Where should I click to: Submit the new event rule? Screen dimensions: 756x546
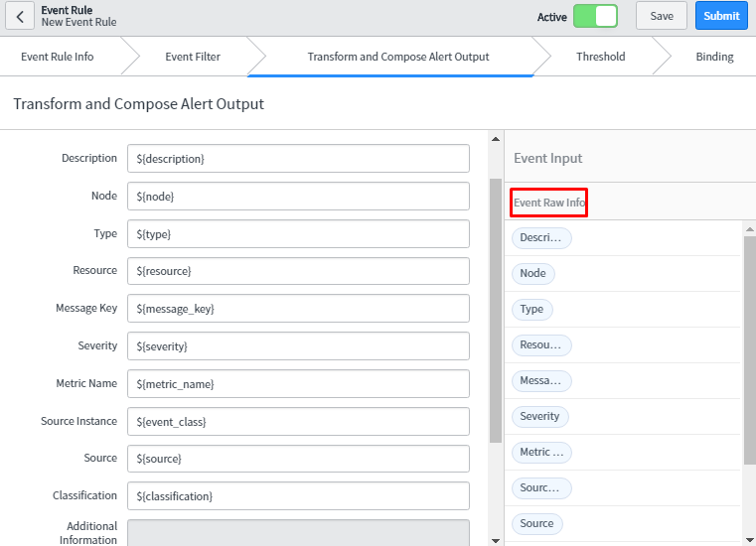[721, 16]
